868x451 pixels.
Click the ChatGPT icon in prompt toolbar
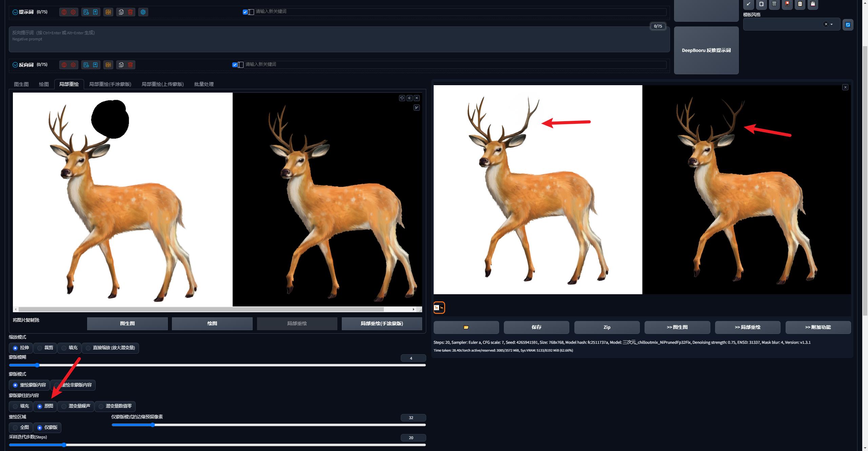(143, 12)
